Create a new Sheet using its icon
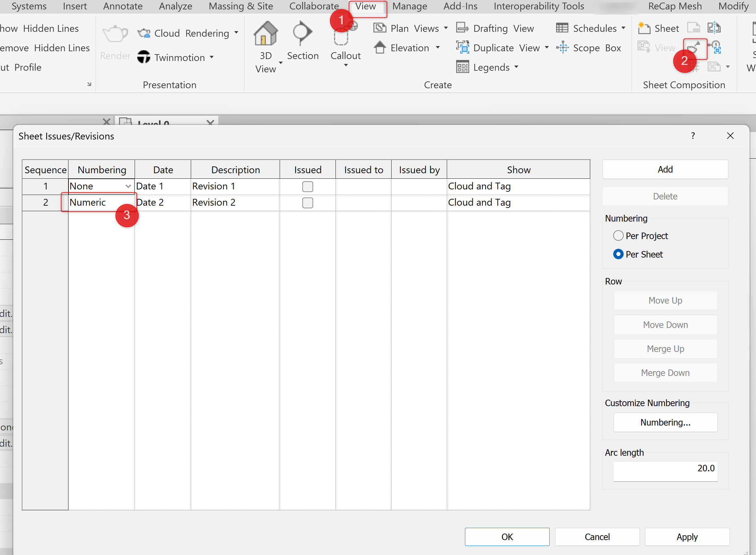756x555 pixels. point(644,28)
